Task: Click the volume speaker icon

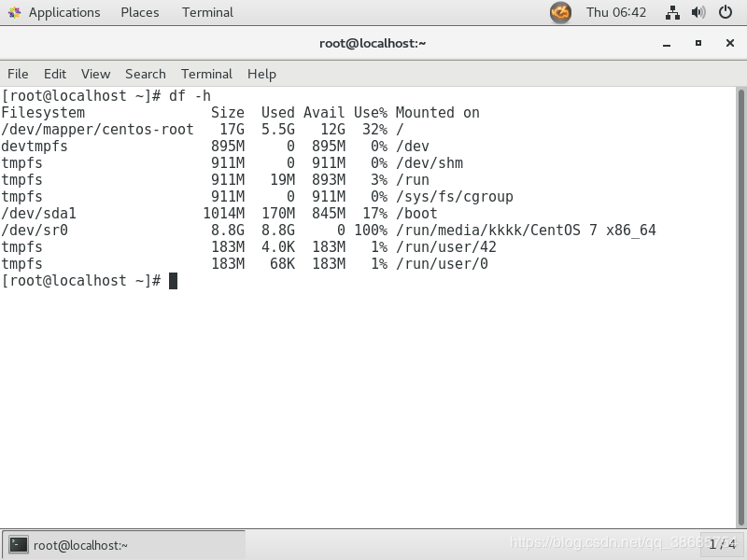Action: [x=698, y=12]
